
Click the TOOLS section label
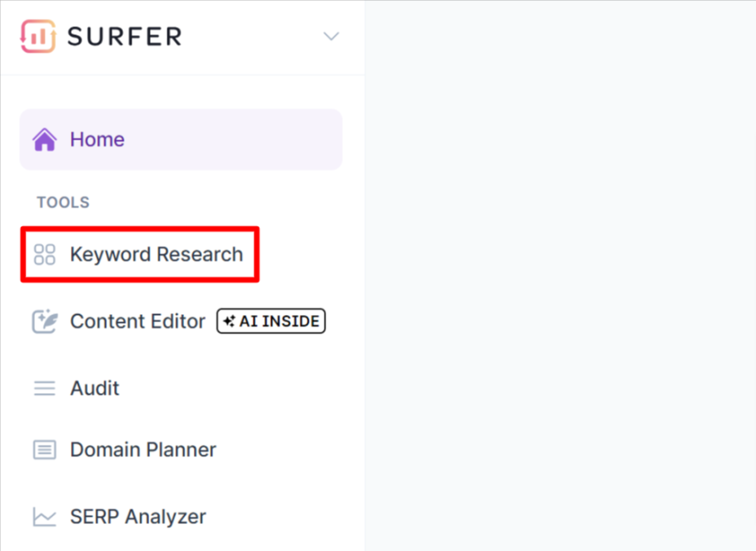(62, 202)
